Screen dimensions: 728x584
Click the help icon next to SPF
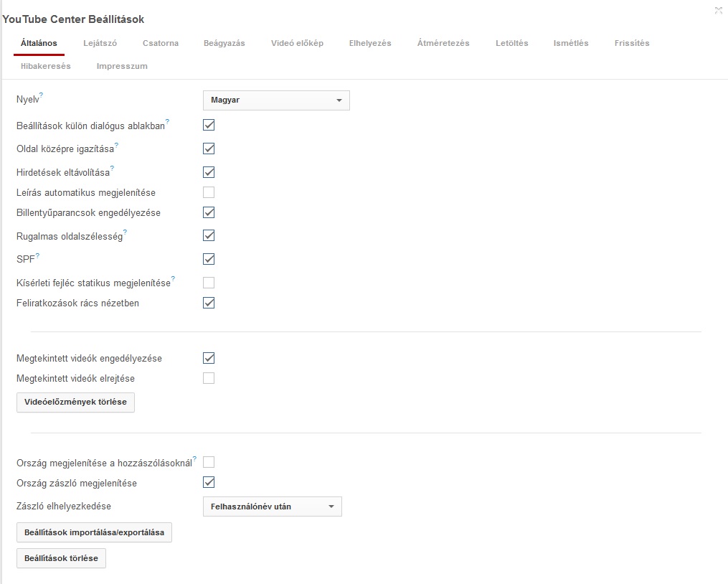[x=37, y=255]
